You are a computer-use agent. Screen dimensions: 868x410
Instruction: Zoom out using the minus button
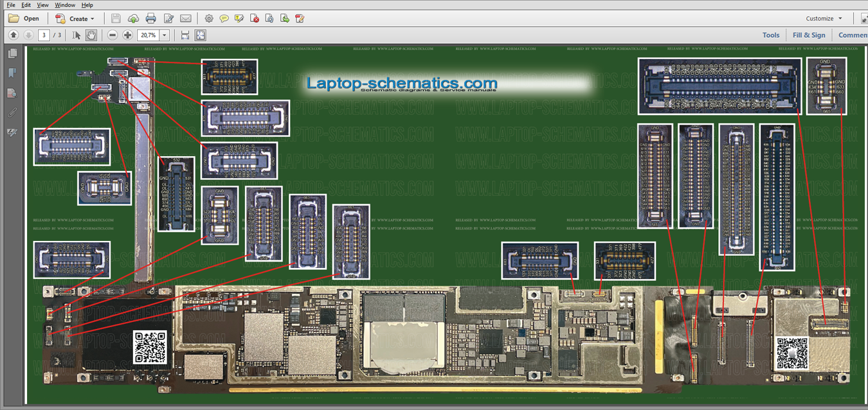113,35
